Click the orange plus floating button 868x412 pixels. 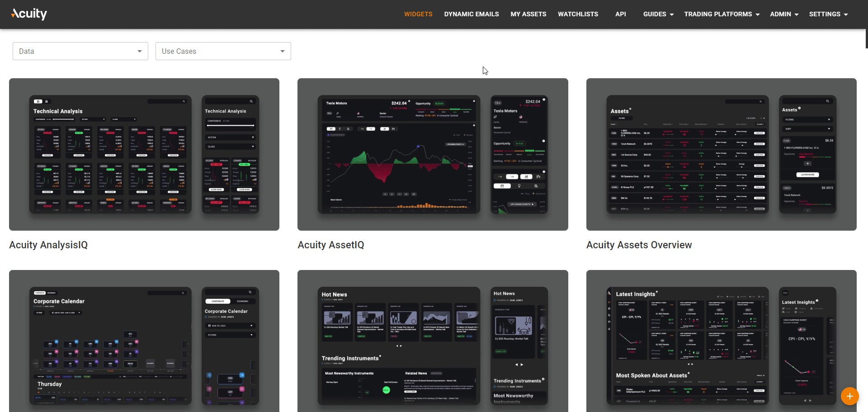pos(849,396)
